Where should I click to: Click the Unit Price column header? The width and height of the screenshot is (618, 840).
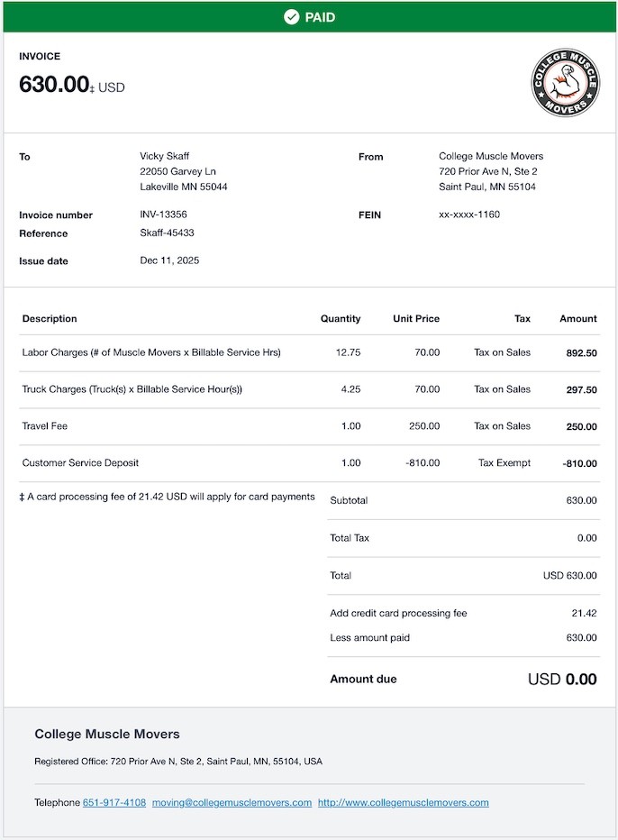[x=416, y=318]
